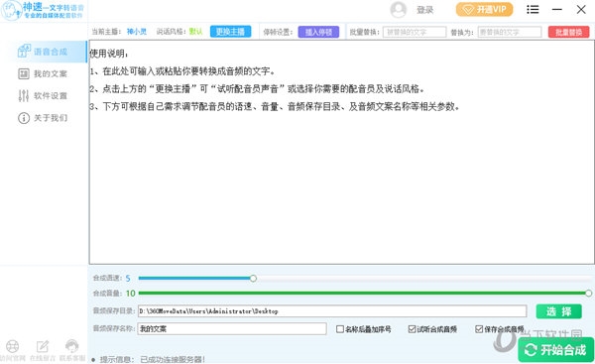Click the 合成音量 slider handle
The height and width of the screenshot is (364, 595).
(x=588, y=293)
